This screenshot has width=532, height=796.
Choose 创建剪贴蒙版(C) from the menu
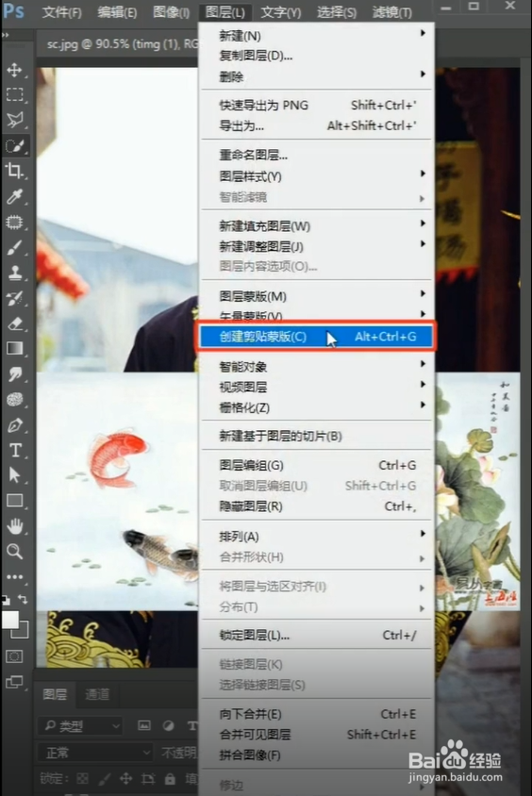pos(316,337)
